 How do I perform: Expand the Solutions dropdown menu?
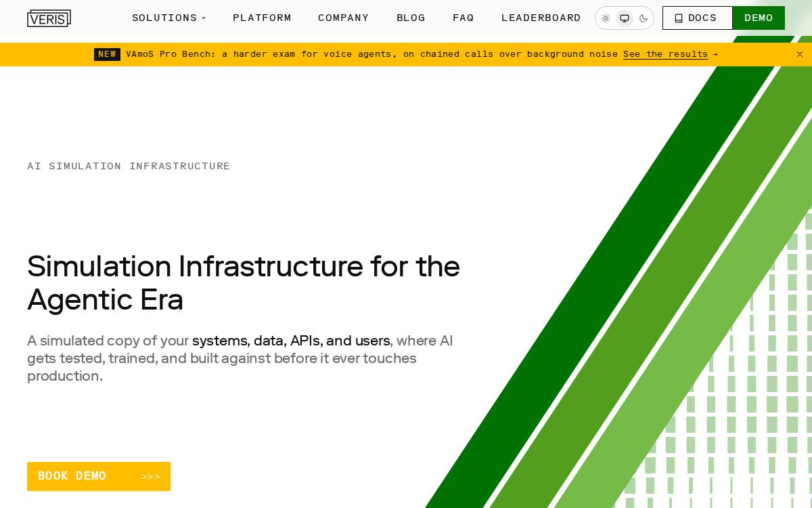[168, 18]
